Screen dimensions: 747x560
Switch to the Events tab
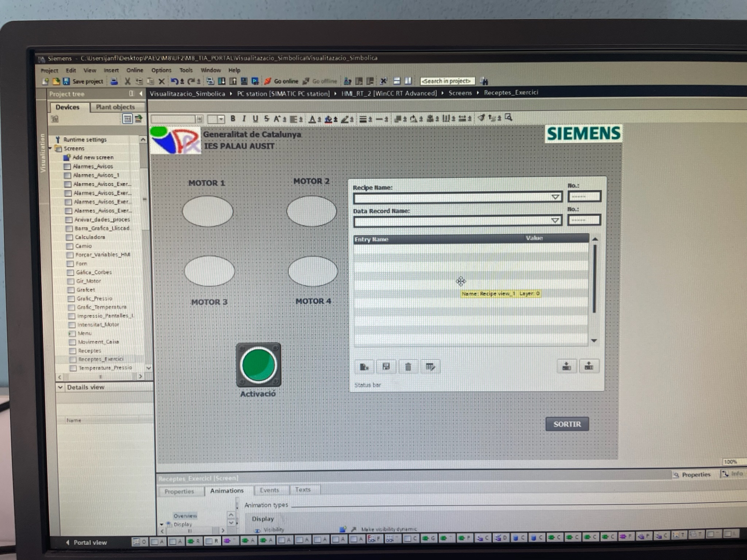click(269, 490)
